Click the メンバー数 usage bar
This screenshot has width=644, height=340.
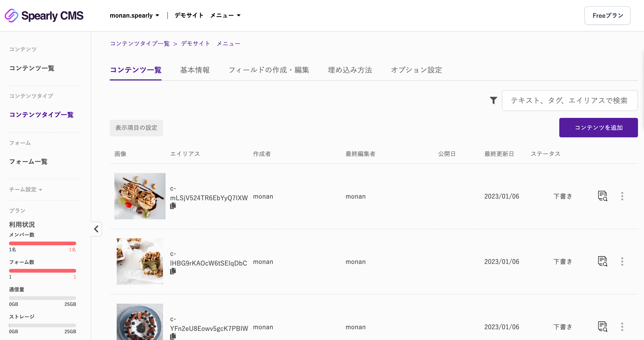tap(43, 243)
